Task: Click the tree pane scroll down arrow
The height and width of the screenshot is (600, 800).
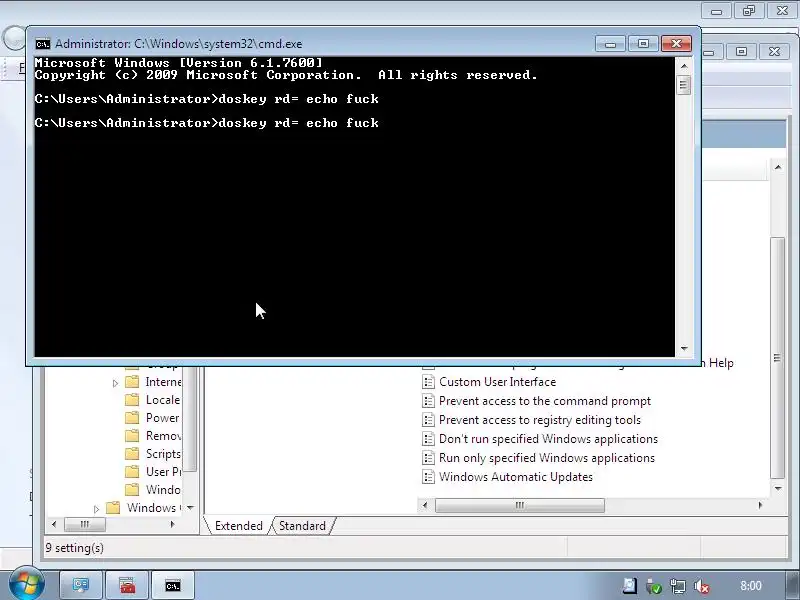Action: pos(190,507)
